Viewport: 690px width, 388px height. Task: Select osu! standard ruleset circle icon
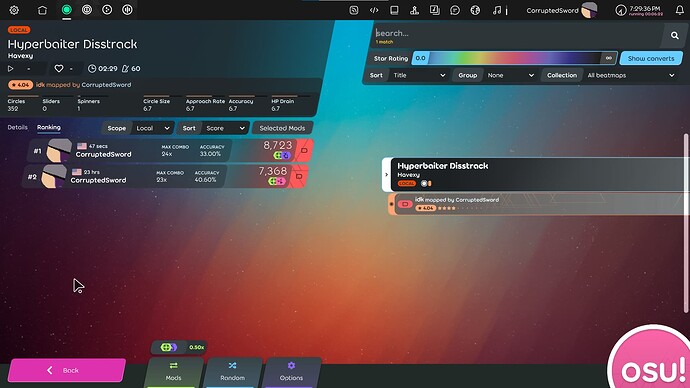tap(66, 10)
